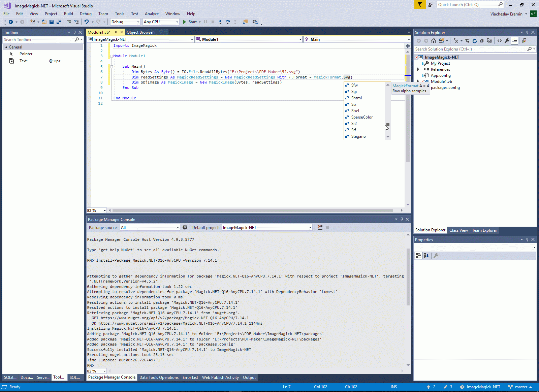This screenshot has width=539, height=392.
Task: Save the current file with the Save icon
Action: coord(52,22)
